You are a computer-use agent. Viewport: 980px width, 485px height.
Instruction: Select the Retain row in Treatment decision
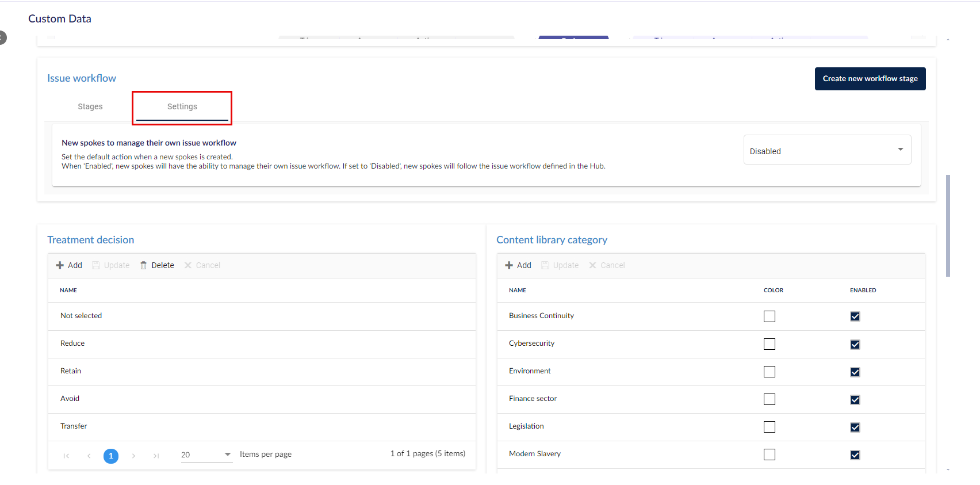coord(71,371)
